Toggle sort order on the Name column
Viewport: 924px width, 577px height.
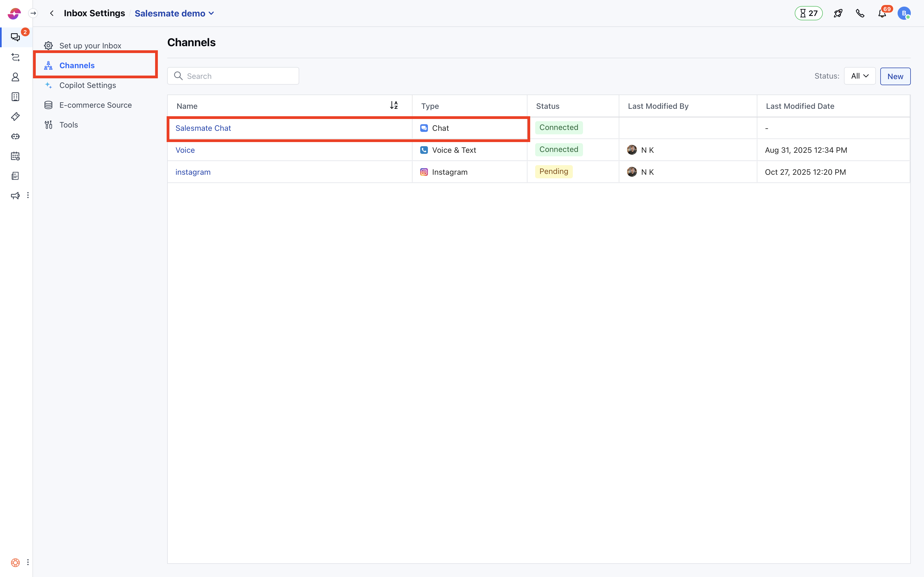point(394,105)
